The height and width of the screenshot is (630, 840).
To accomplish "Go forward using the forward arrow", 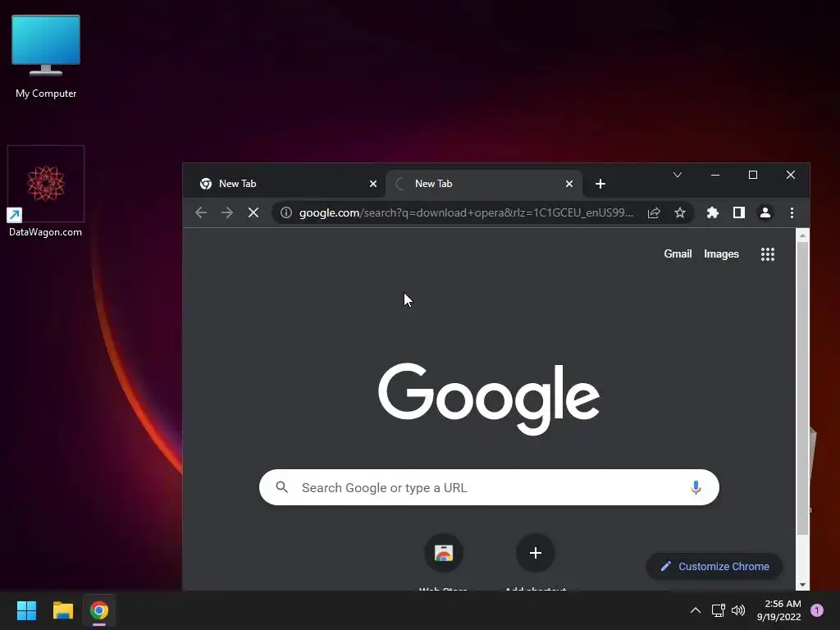I will (227, 212).
